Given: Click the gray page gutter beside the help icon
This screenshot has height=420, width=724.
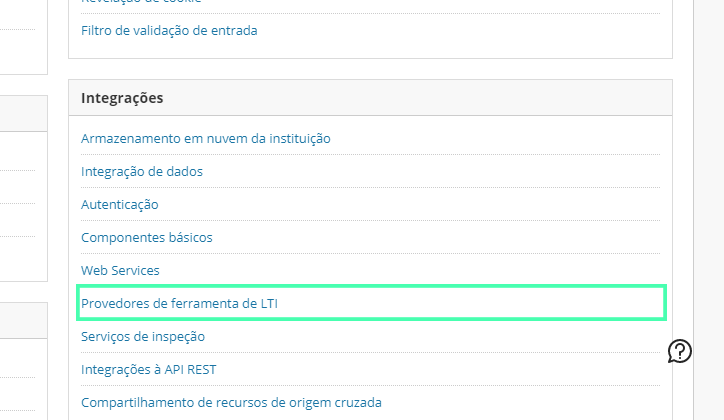Looking at the screenshot, I should [709, 351].
